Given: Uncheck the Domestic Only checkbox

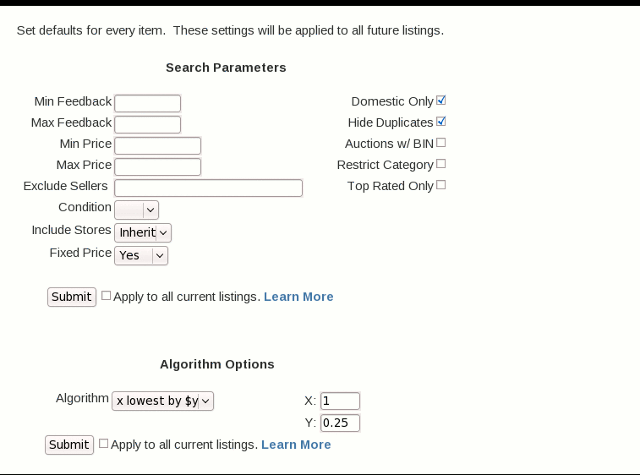Looking at the screenshot, I should click(441, 100).
